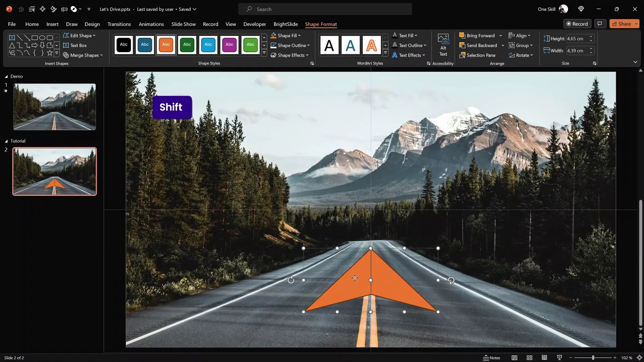Switch to the Transitions tab

(119, 24)
